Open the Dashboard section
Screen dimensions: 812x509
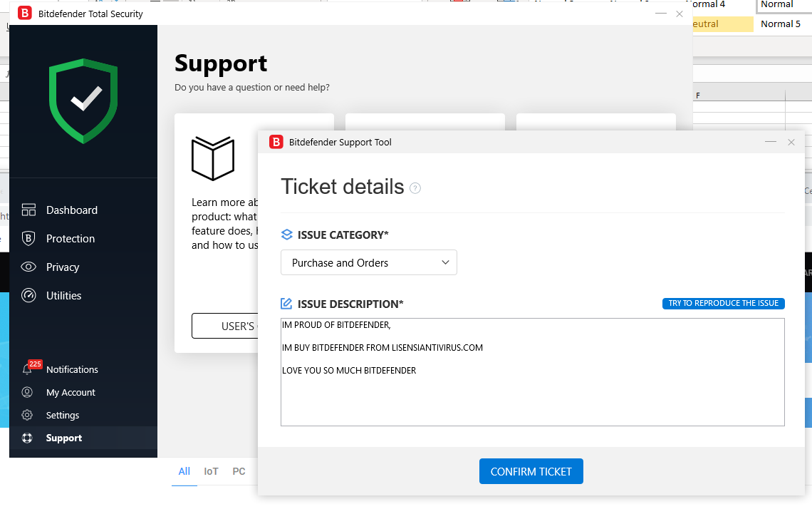point(71,210)
